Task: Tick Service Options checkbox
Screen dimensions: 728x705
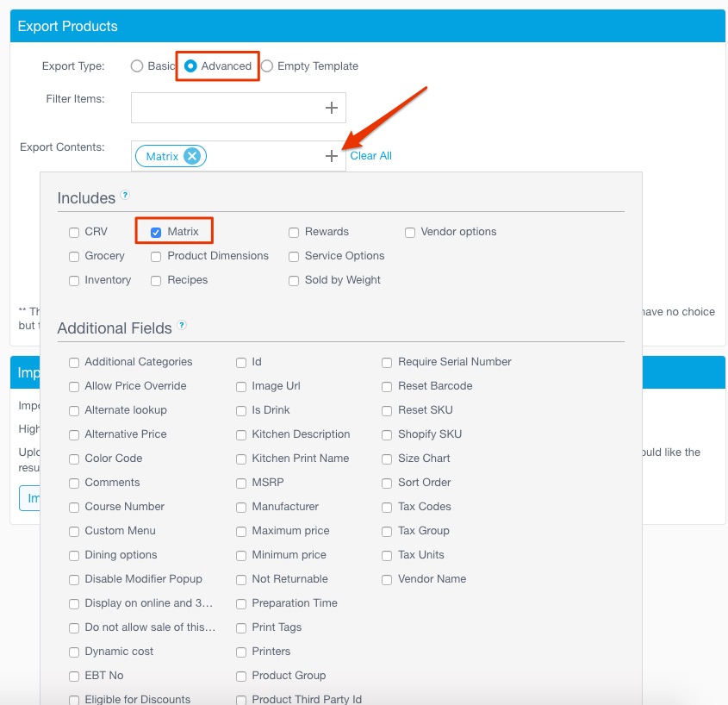Action: tap(294, 256)
